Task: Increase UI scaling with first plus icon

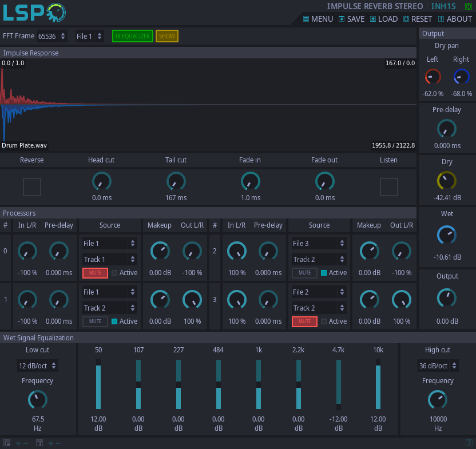Action: coord(18,443)
